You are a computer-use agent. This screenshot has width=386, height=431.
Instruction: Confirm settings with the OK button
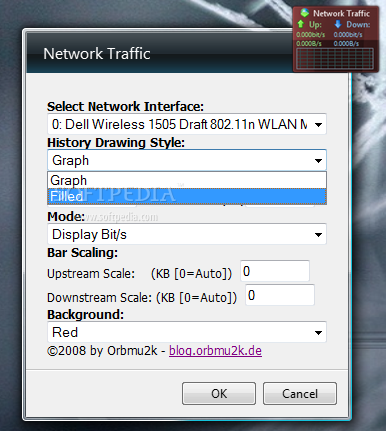click(x=219, y=394)
